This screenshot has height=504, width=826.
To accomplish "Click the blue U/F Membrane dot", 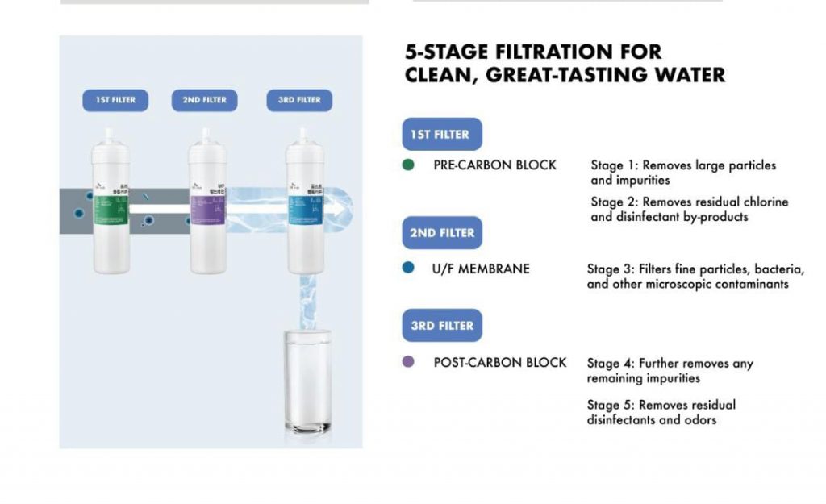I will [x=407, y=268].
